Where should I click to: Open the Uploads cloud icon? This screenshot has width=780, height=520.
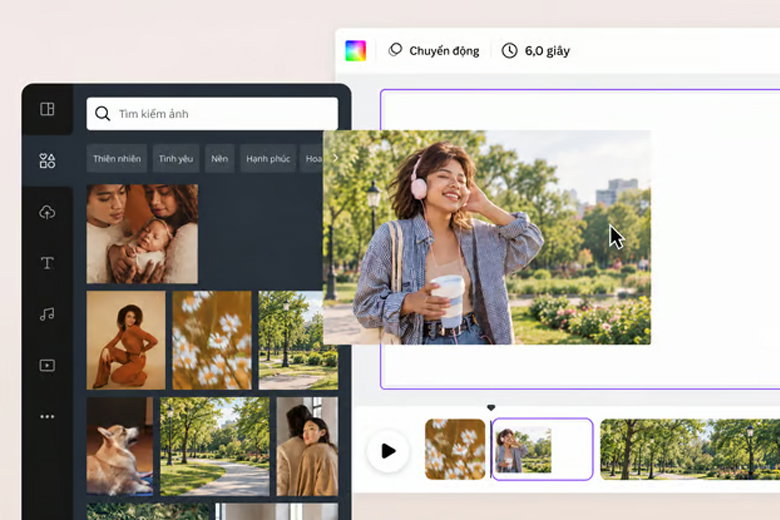47,212
